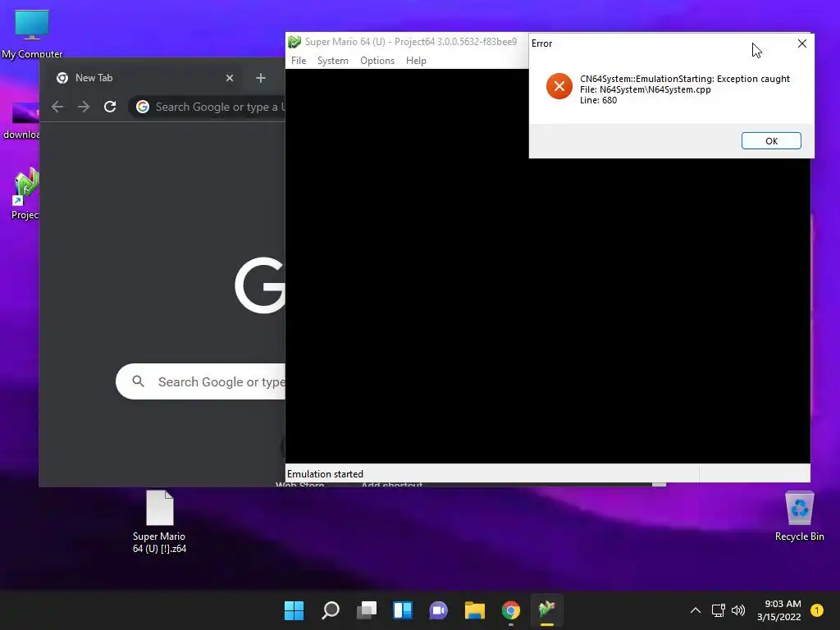Open the Help menu in Project64
The width and height of the screenshot is (840, 630).
pos(416,61)
